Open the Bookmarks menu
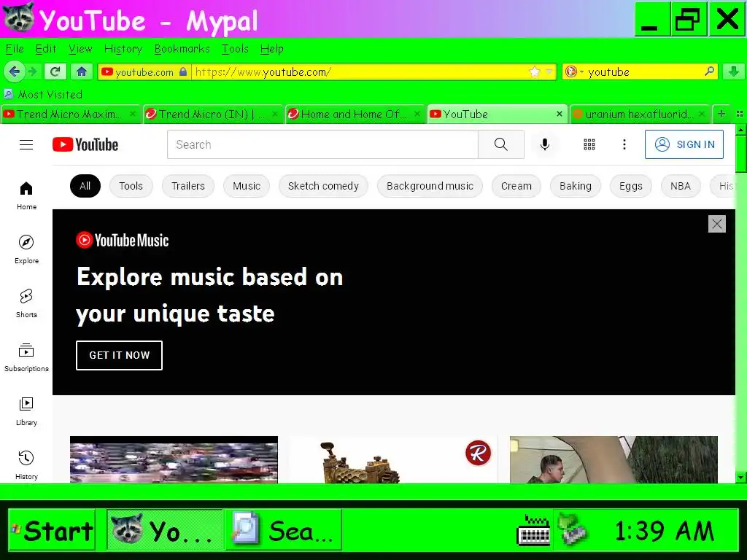 pos(182,49)
